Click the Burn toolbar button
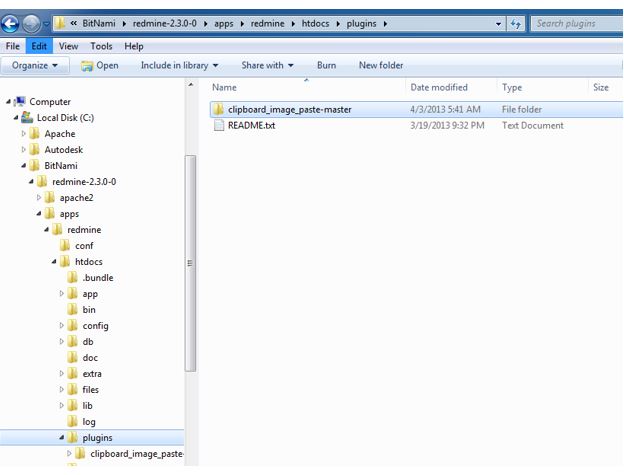This screenshot has height=475, width=624. pyautogui.click(x=326, y=65)
